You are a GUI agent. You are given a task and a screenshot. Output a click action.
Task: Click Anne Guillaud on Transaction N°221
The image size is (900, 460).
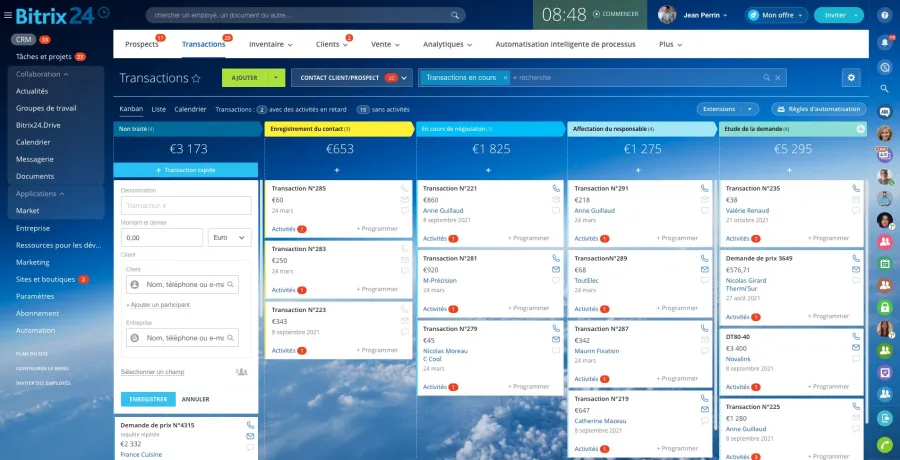pos(443,210)
